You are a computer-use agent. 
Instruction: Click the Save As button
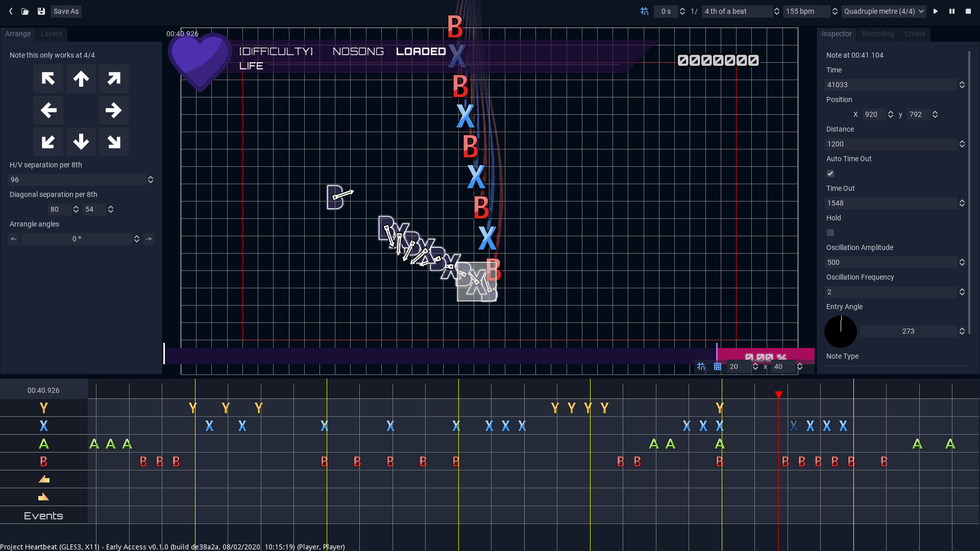[x=66, y=11]
